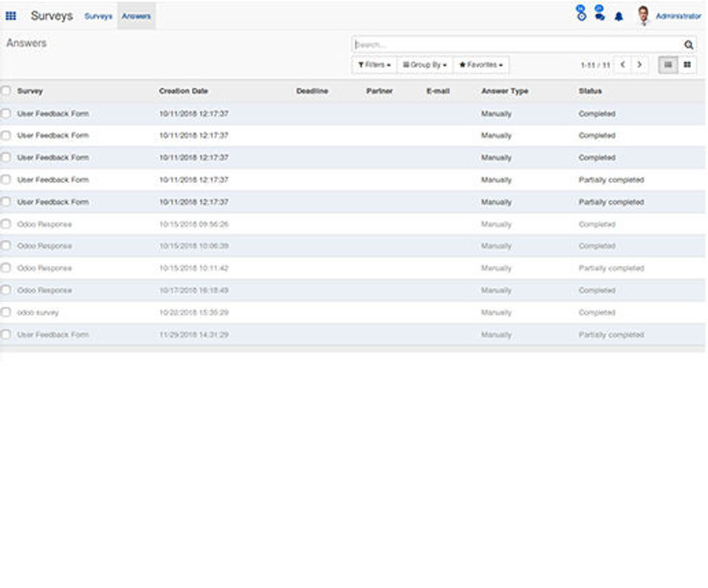Open the Surveys menu item
The image size is (708, 588).
click(x=98, y=16)
